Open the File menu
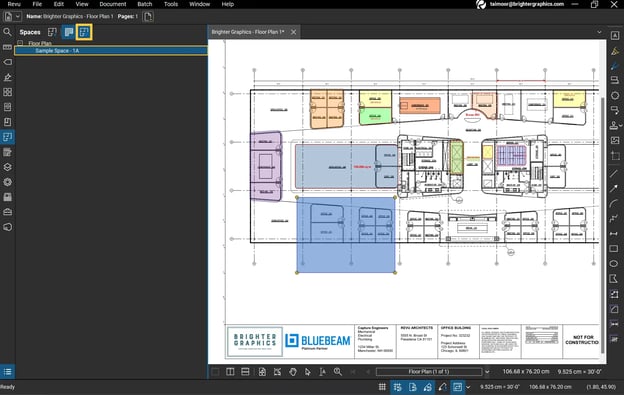The image size is (624, 395). click(37, 4)
